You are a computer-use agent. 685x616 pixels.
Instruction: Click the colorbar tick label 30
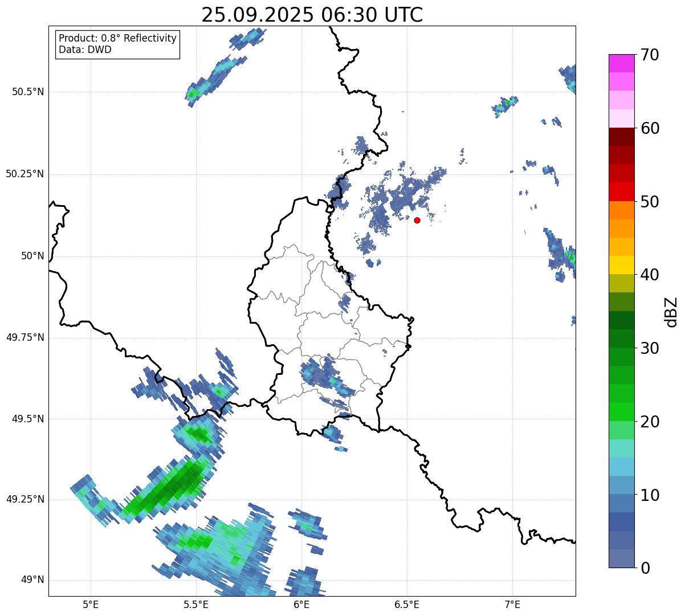650,348
